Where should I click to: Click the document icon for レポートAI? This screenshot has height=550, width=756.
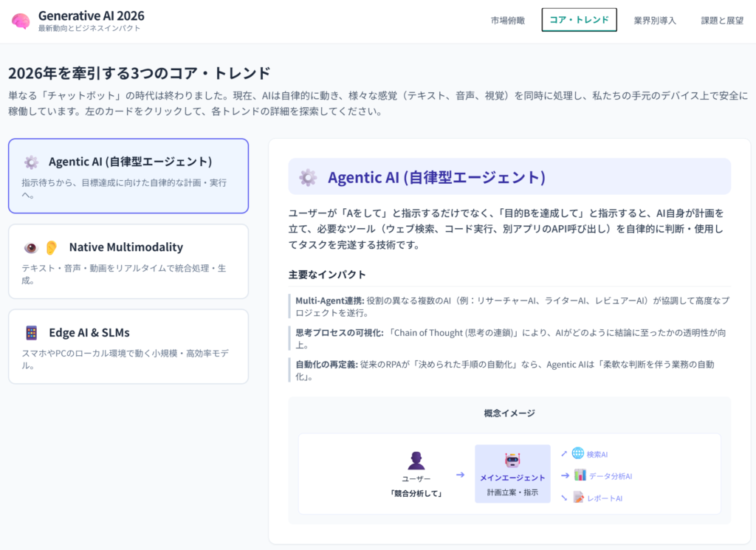578,498
